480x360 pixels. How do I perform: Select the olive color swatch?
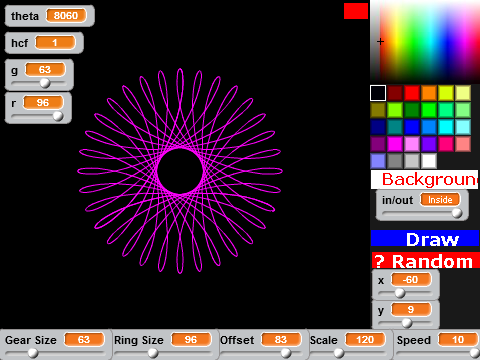click(378, 110)
